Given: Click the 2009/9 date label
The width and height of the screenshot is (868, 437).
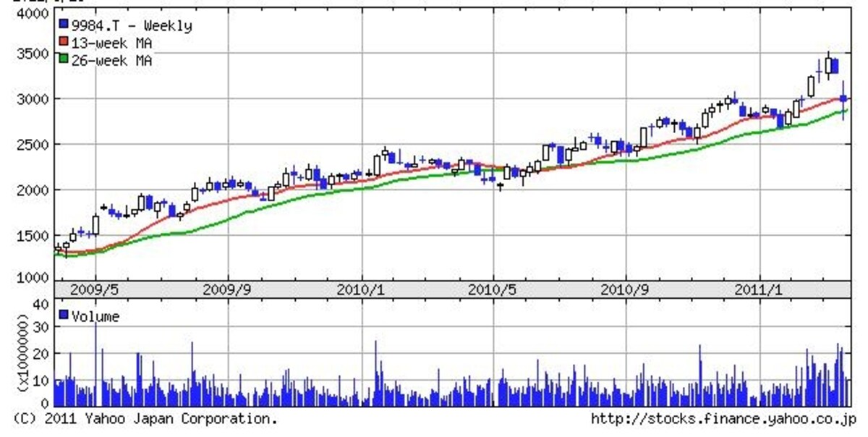Looking at the screenshot, I should [228, 289].
